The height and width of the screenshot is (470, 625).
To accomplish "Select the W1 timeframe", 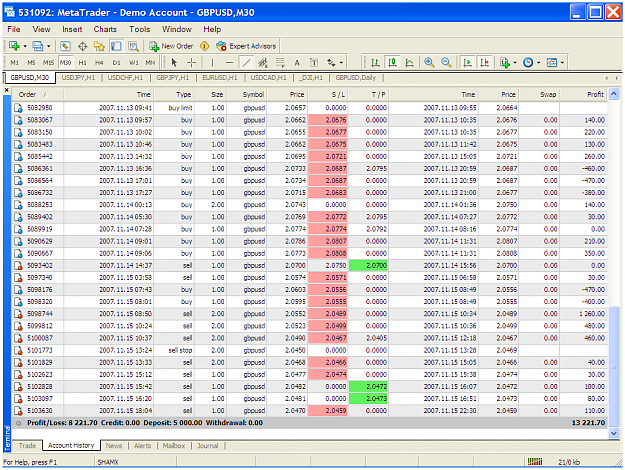I will [x=134, y=63].
